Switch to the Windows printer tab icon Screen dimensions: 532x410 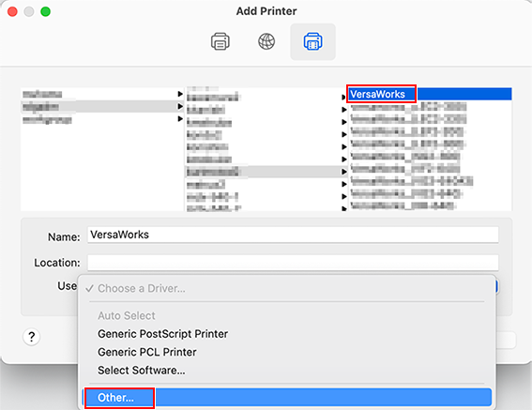click(312, 41)
